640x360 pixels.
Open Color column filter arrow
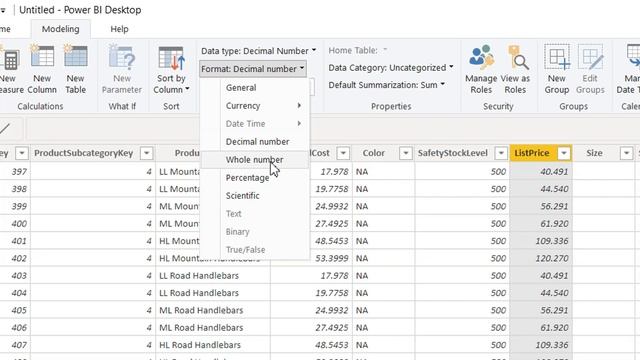pyautogui.click(x=405, y=153)
